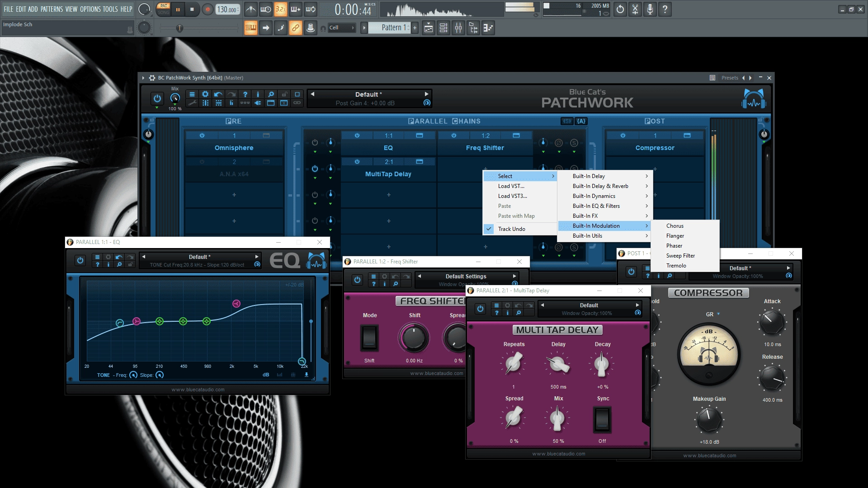868x488 pixels.
Task: Click the PatchWork help question mark icon
Action: click(245, 94)
